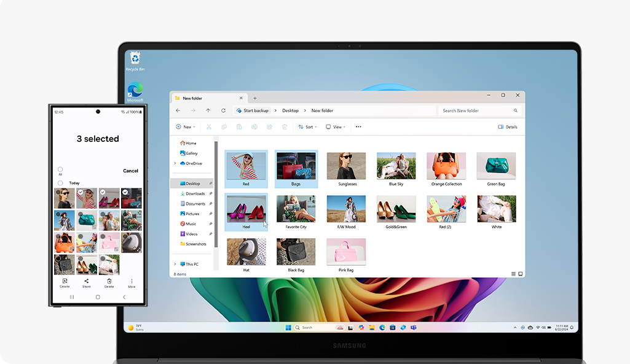The image size is (630, 364).
Task: Click the Cut scissors toolbar icon
Action: 209,127
